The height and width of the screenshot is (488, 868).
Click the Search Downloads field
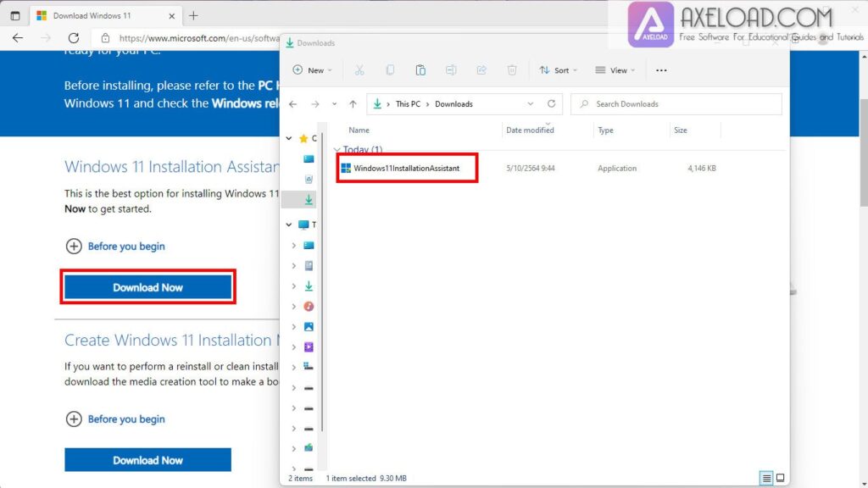tap(676, 104)
